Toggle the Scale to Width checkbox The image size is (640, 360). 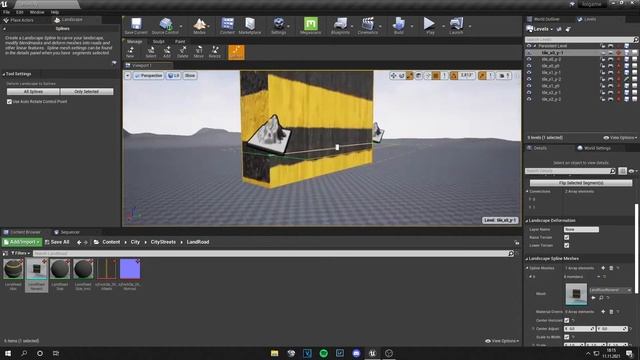click(x=567, y=337)
